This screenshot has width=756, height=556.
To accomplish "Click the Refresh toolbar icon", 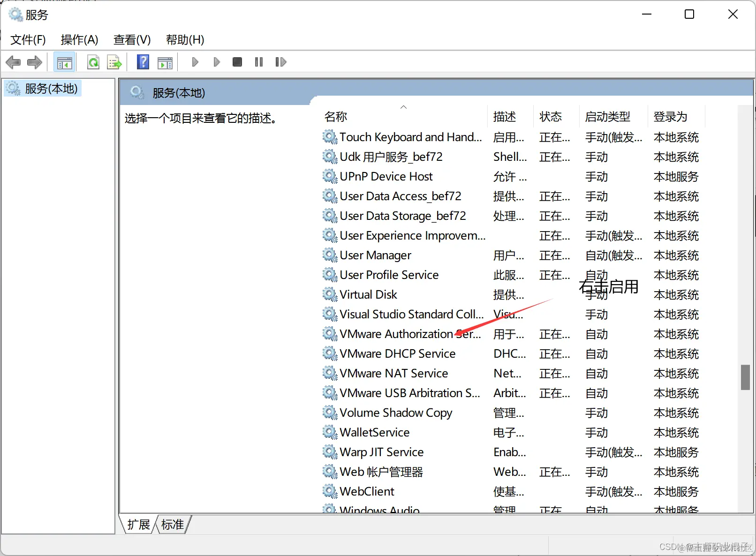I will pyautogui.click(x=93, y=62).
